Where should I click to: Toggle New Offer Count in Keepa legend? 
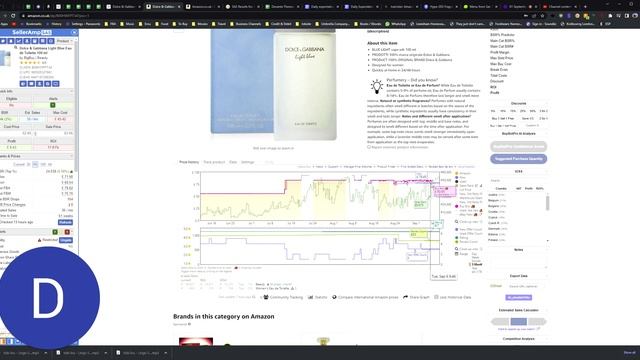[469, 230]
